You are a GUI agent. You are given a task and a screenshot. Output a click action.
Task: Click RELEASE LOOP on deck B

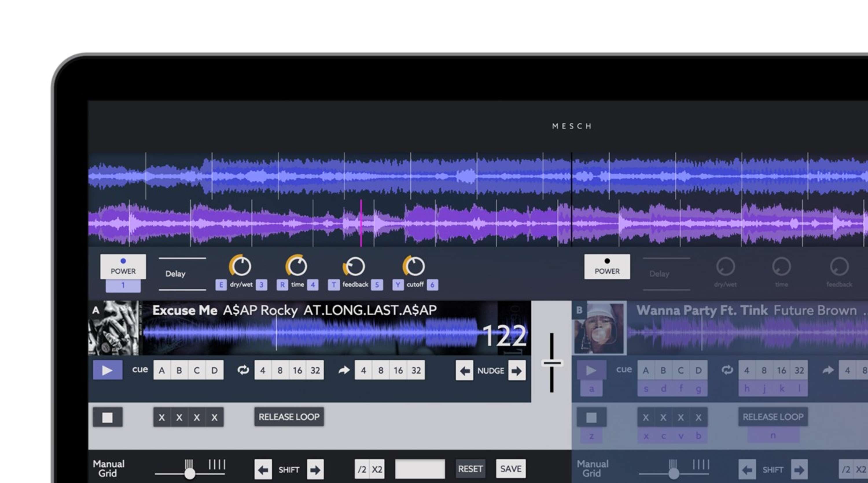pos(773,417)
